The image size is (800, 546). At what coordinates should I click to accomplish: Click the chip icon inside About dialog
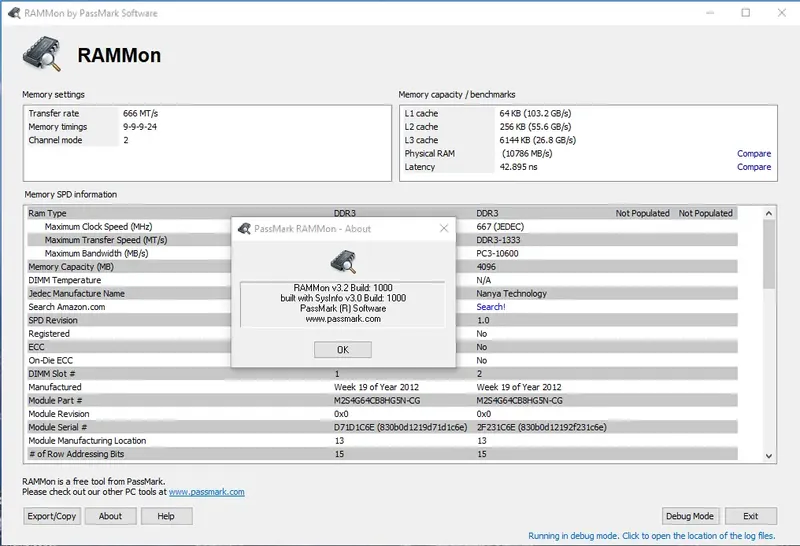click(x=343, y=261)
